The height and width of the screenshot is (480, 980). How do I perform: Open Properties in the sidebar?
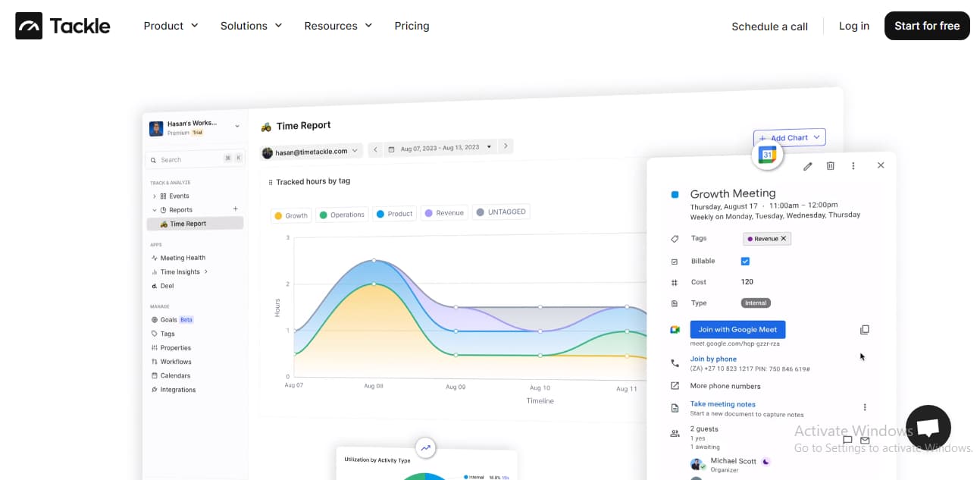171,348
